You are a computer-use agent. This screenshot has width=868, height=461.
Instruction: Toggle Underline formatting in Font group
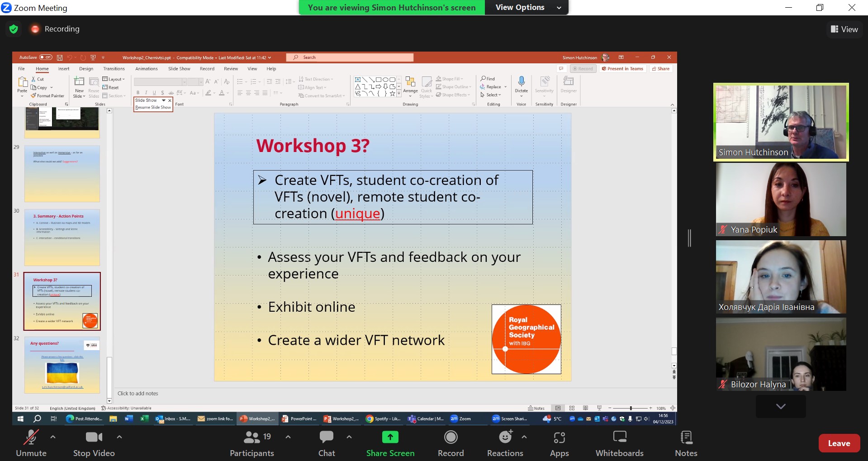[x=154, y=93]
